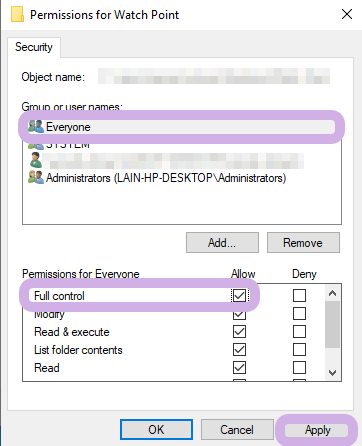This screenshot has width=362, height=446.
Task: Click the List folder contents permission label
Action: (78, 350)
